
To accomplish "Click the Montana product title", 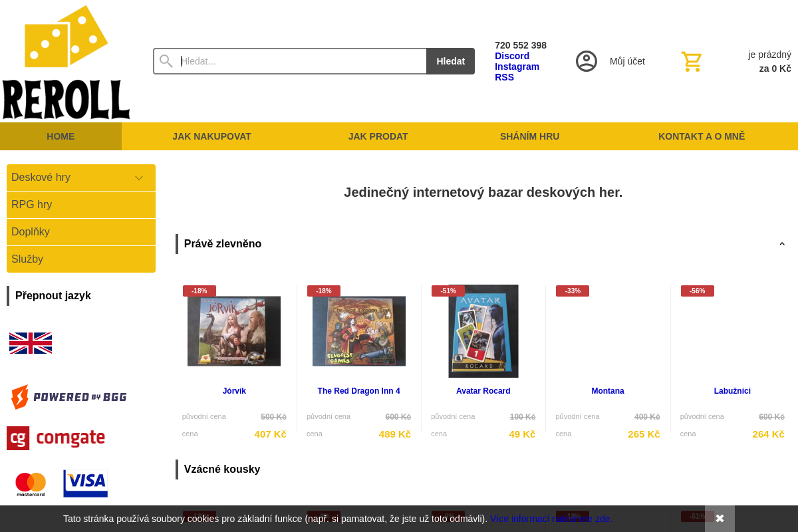I will click(x=608, y=391).
